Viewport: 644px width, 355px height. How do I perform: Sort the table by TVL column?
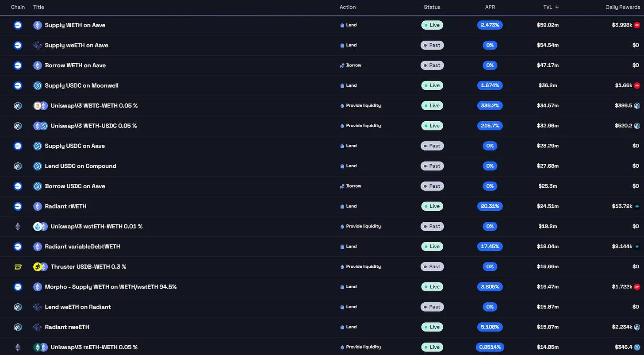[x=551, y=7]
